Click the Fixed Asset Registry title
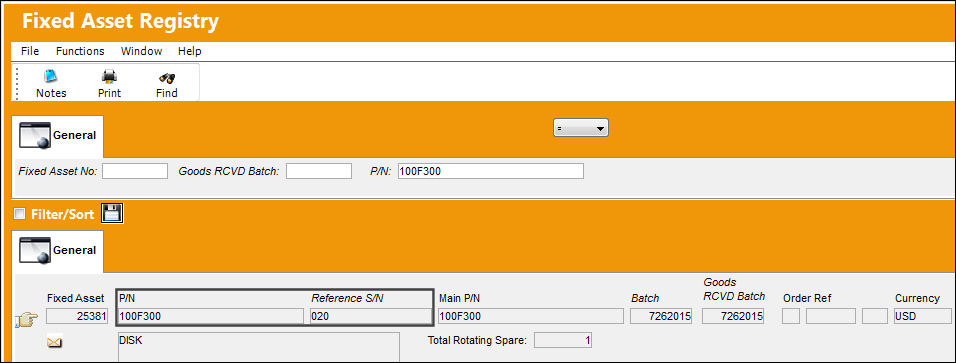The width and height of the screenshot is (956, 363). [120, 21]
